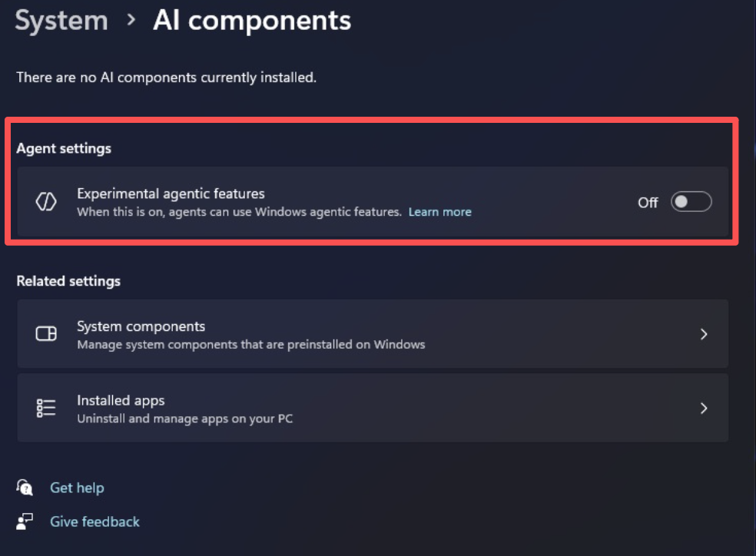Screen dimensions: 756x556
Task: Open the System components settings row
Action: [372, 334]
